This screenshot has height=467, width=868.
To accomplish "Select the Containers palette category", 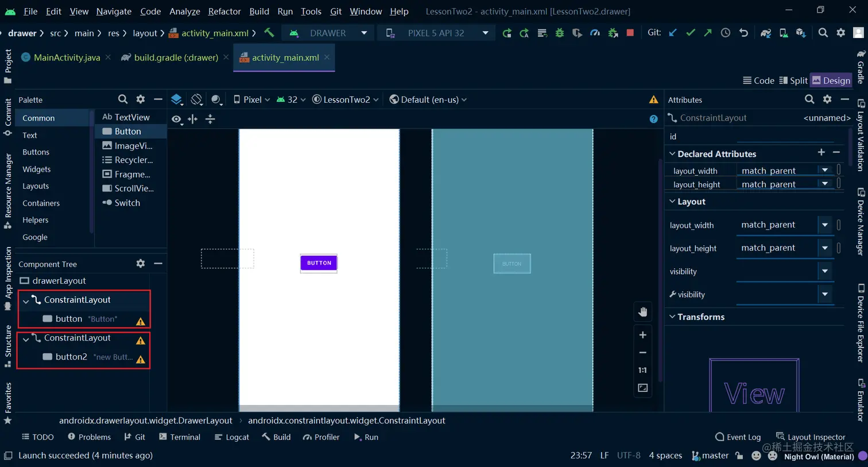I will click(x=41, y=203).
